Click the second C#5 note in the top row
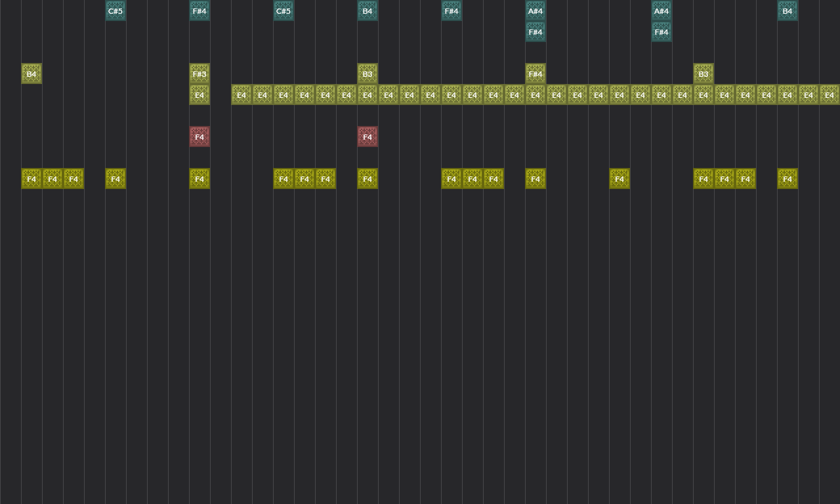The width and height of the screenshot is (840, 504). (283, 10)
